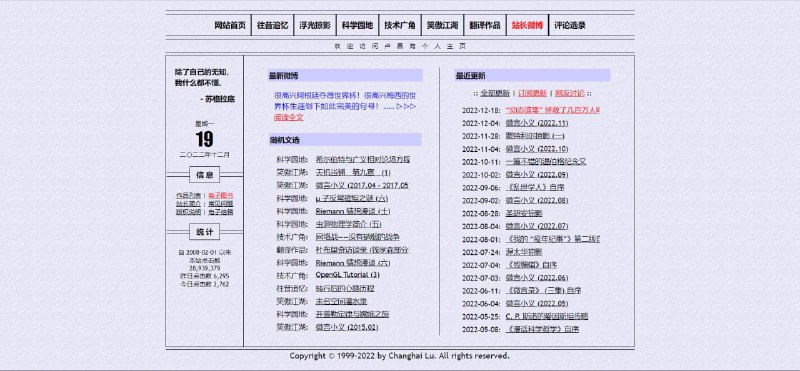Click the Copyright 1999-2022 Changhai Lu footer
Image resolution: width=800 pixels, height=371 pixels.
(x=399, y=356)
